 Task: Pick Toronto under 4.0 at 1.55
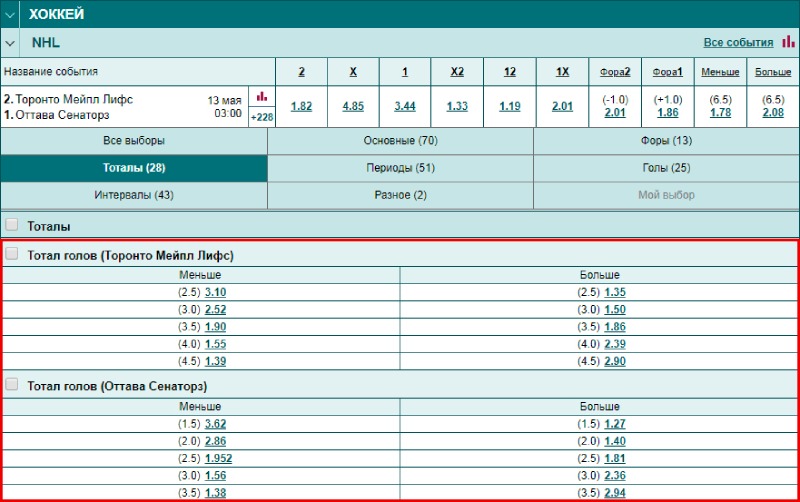coord(215,344)
